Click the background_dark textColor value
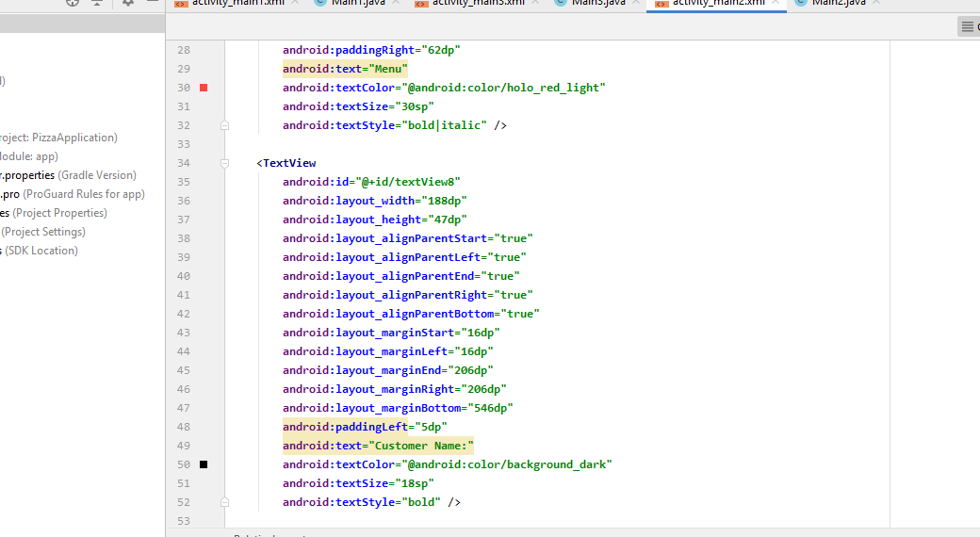980x537 pixels. click(506, 464)
